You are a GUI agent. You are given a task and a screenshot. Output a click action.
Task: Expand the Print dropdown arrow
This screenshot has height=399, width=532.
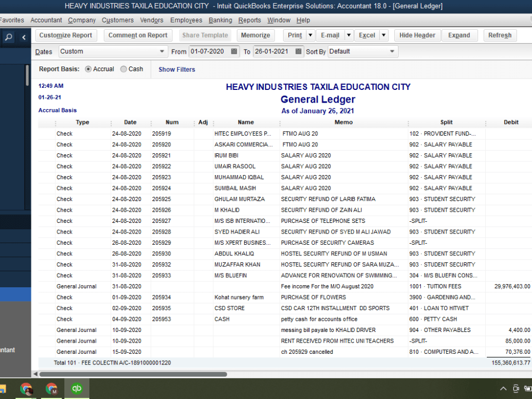pyautogui.click(x=310, y=35)
